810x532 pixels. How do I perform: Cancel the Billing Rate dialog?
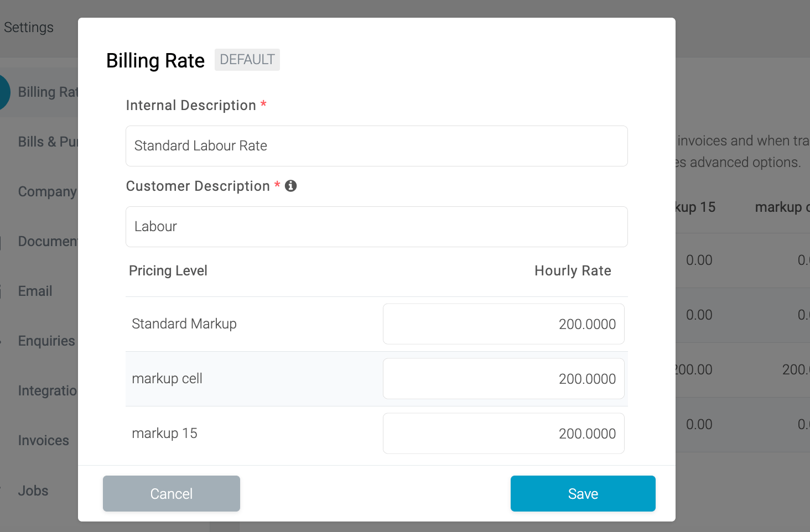coord(171,493)
